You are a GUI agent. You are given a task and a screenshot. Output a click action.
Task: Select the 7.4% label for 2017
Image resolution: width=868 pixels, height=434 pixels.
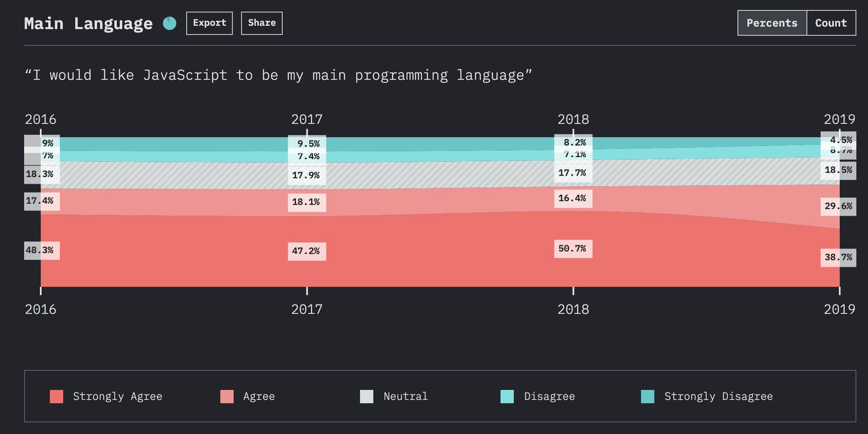(307, 157)
